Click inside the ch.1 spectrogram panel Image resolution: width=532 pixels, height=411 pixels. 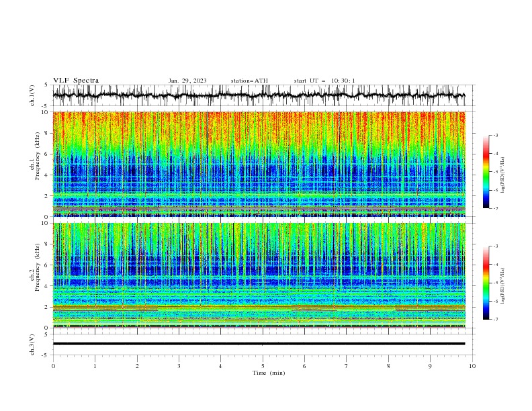tap(259, 164)
